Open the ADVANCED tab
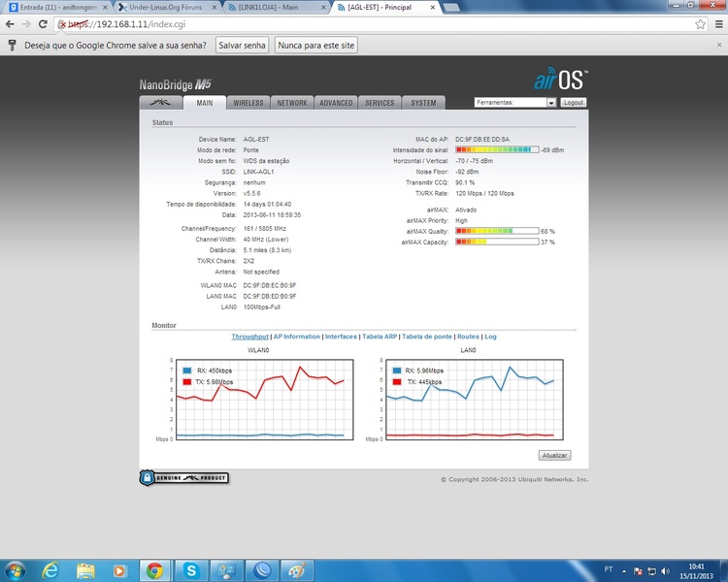Viewport: 728px width, 582px height. pyautogui.click(x=336, y=103)
